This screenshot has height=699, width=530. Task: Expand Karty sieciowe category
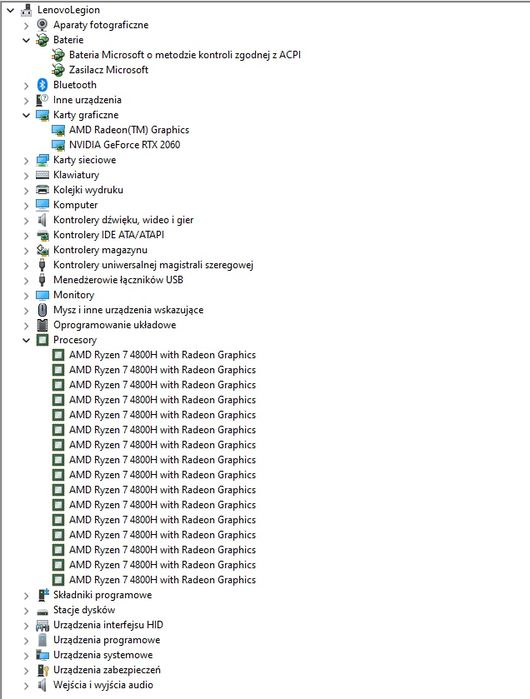(x=26, y=160)
